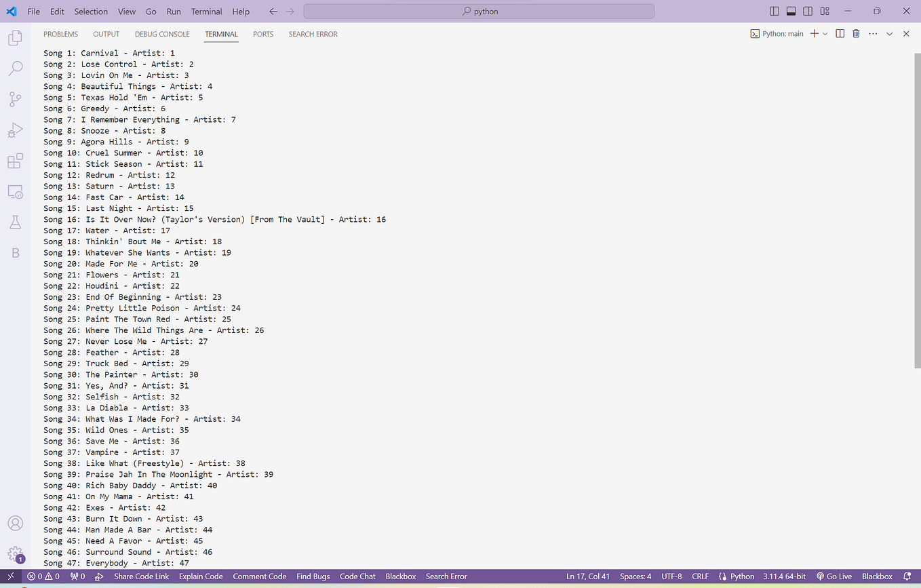The image size is (921, 588).
Task: Click Explain Code in the status bar
Action: click(x=200, y=576)
